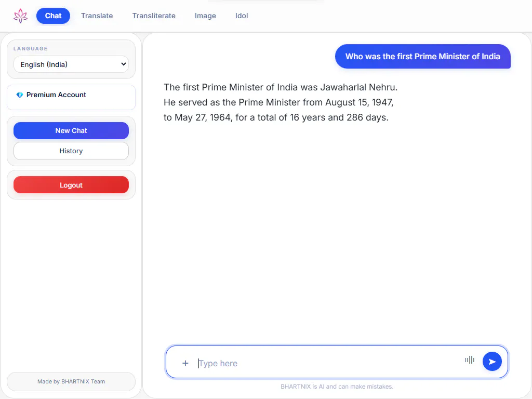Open the English (India) language dropdown
532x399 pixels.
(x=71, y=64)
